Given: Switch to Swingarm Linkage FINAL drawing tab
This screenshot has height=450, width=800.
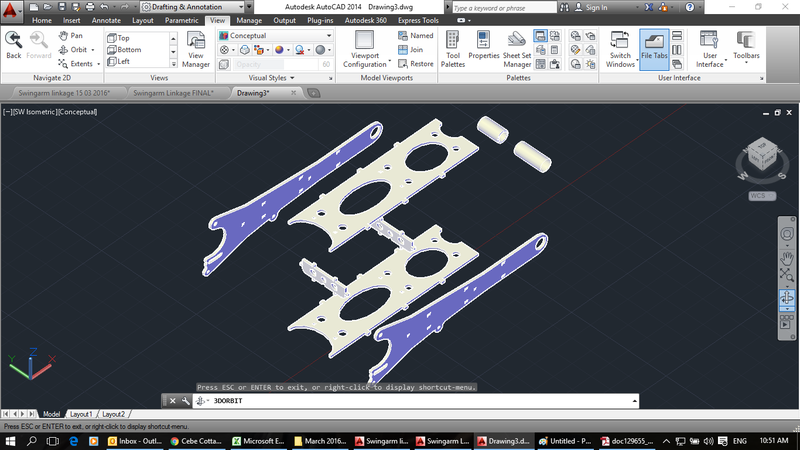Looking at the screenshot, I should pos(176,92).
